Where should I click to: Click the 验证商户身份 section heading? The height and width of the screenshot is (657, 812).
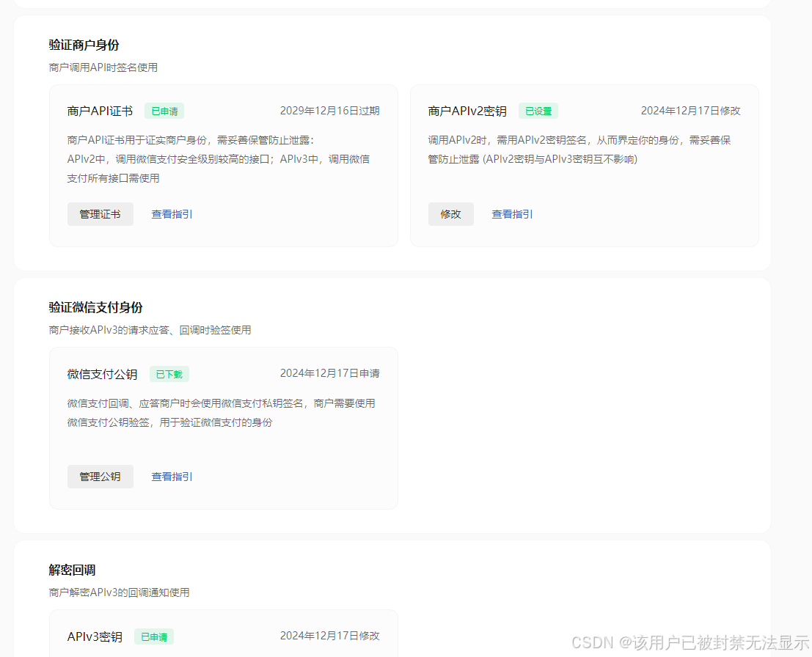click(x=84, y=45)
